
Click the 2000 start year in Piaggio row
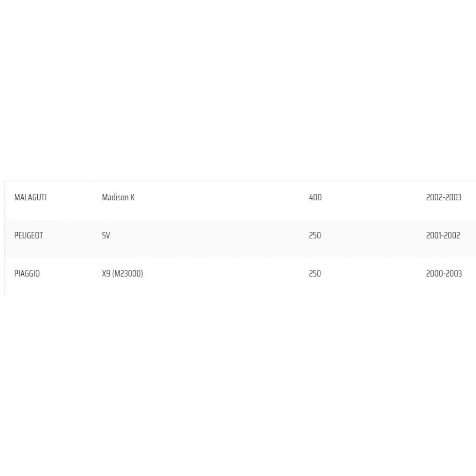tap(434, 273)
